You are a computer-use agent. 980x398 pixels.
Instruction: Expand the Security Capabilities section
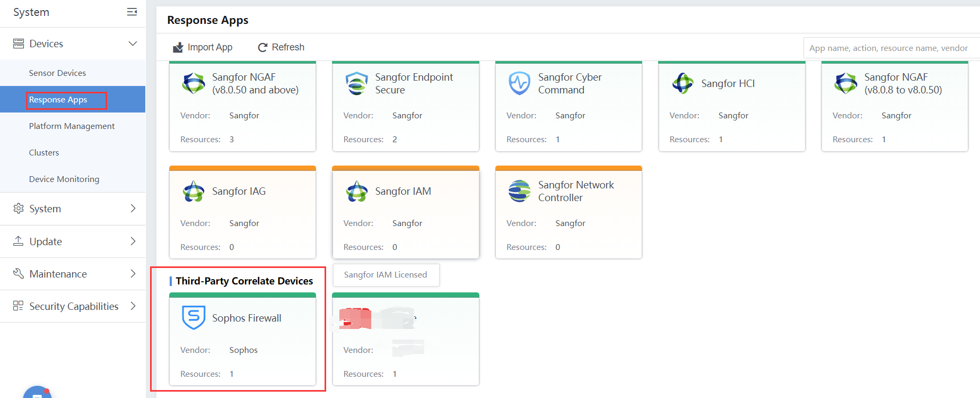click(133, 306)
